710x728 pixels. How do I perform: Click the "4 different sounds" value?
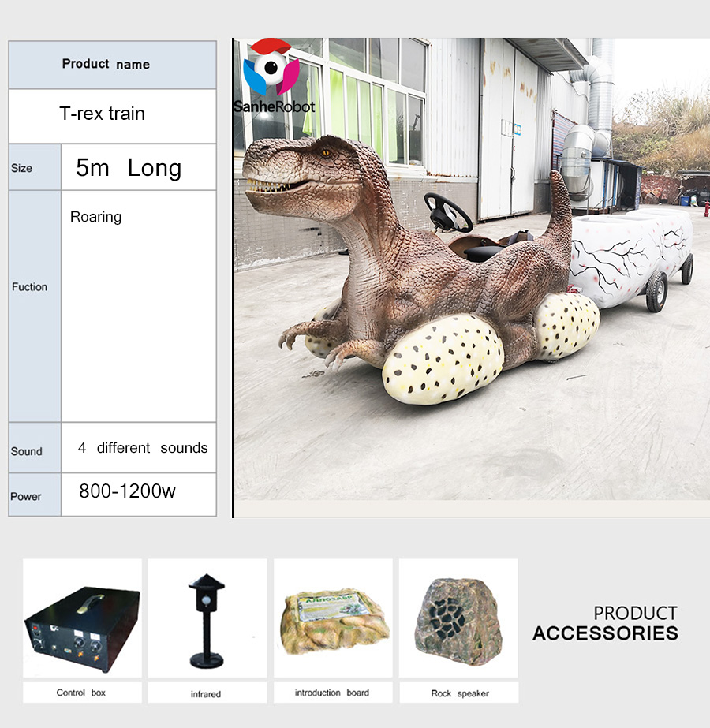point(143,448)
